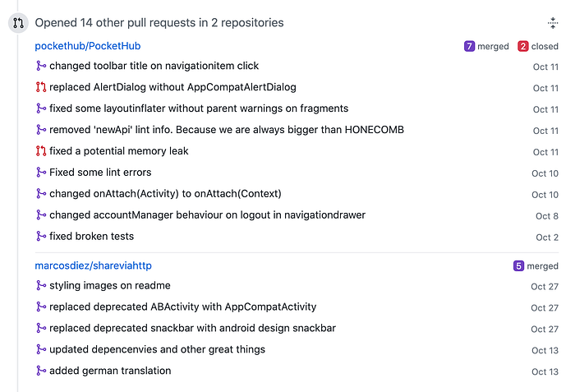The width and height of the screenshot is (575, 392).
Task: Click closed PR icon beside 'fixed a potential memory leak'
Action: pyautogui.click(x=41, y=151)
